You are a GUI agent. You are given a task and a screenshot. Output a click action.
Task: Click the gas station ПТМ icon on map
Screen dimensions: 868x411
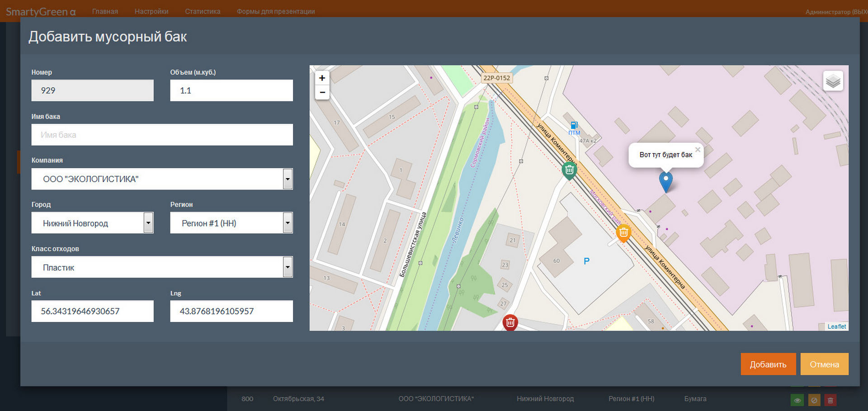pyautogui.click(x=574, y=125)
